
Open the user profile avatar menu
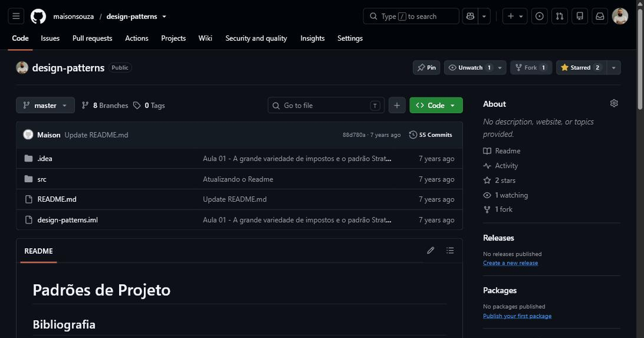pyautogui.click(x=620, y=16)
